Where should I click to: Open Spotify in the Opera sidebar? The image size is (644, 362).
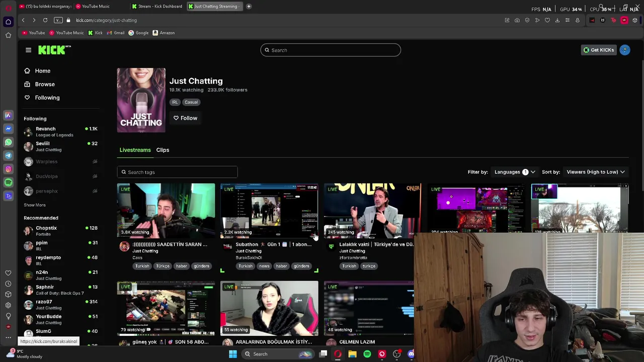click(8, 183)
